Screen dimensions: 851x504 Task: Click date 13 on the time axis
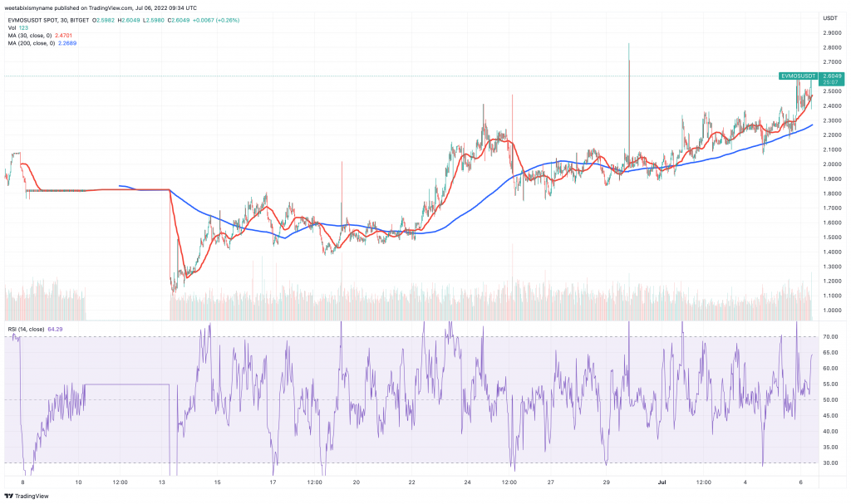coord(162,482)
